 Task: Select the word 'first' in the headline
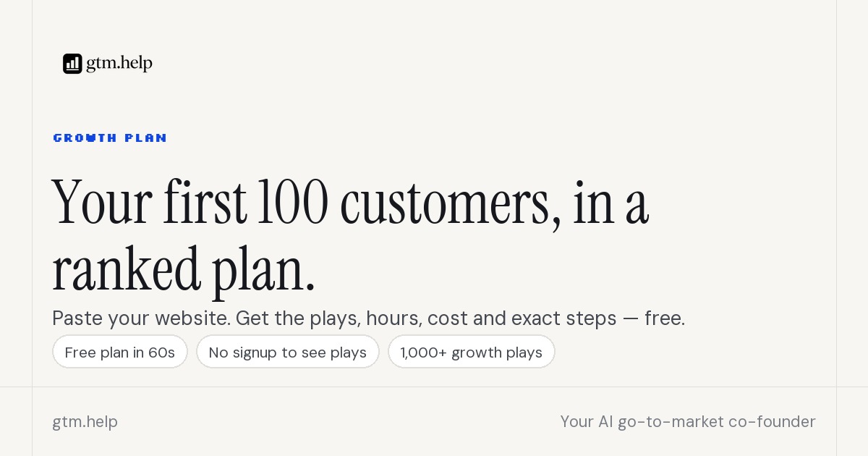[x=205, y=201]
